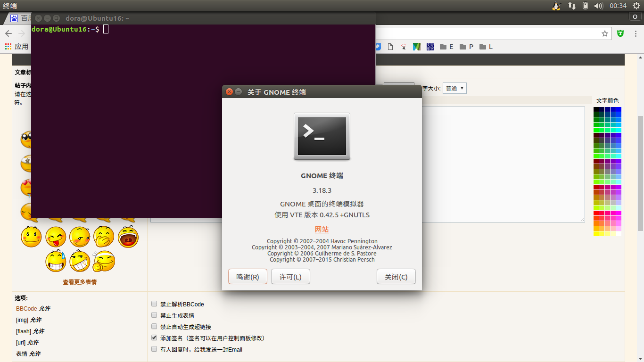Pick the black swatch in 文字颜色 palette
The width and height of the screenshot is (644, 362).
click(x=596, y=109)
